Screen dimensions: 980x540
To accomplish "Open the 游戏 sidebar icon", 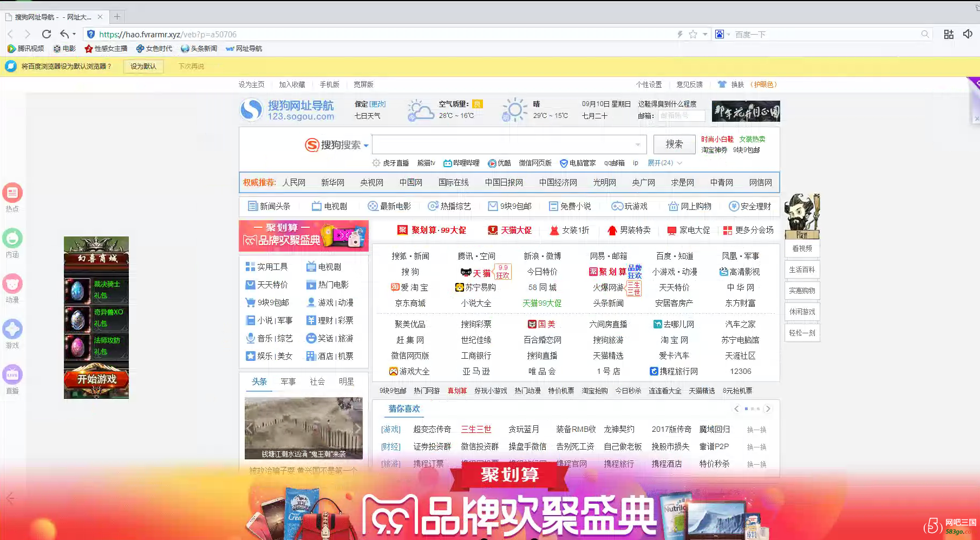I will [12, 329].
